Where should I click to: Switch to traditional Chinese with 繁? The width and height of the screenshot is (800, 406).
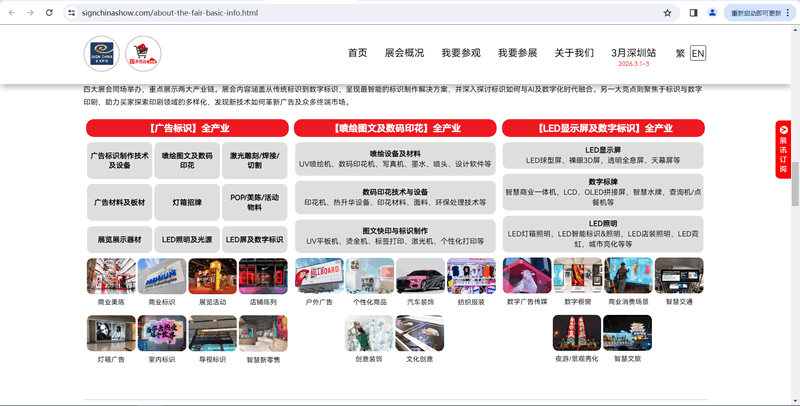coord(680,53)
